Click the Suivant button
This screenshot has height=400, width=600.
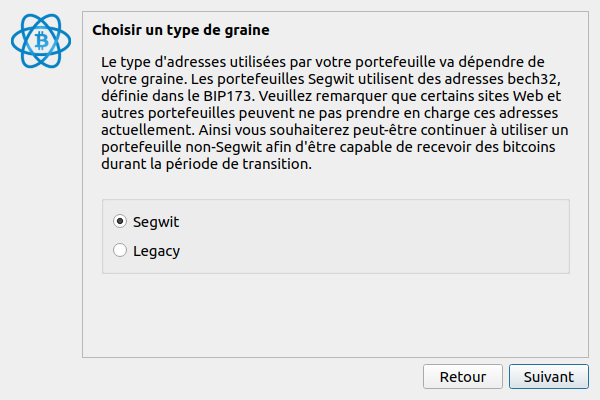549,377
